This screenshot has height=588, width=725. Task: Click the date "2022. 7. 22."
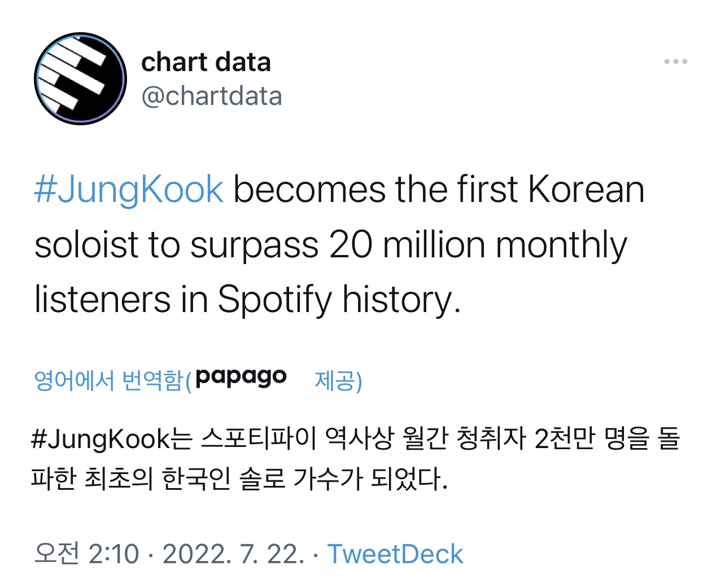coord(233,554)
